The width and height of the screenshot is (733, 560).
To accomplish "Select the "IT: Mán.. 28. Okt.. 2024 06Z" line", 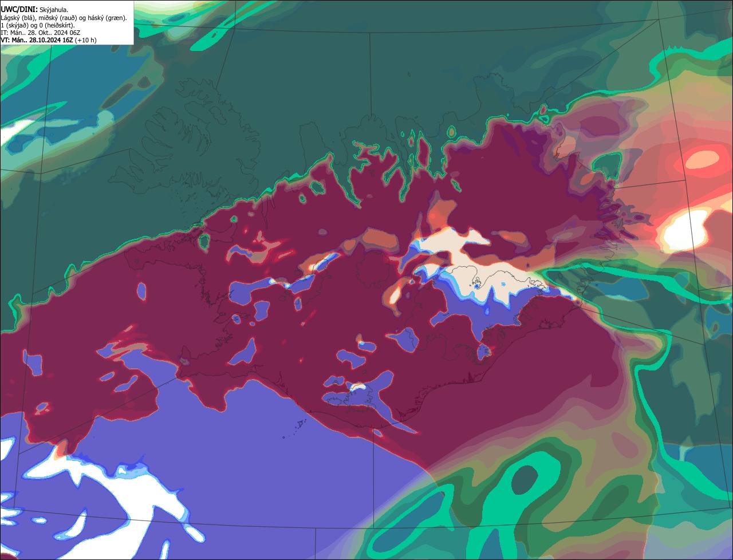I will coord(40,33).
